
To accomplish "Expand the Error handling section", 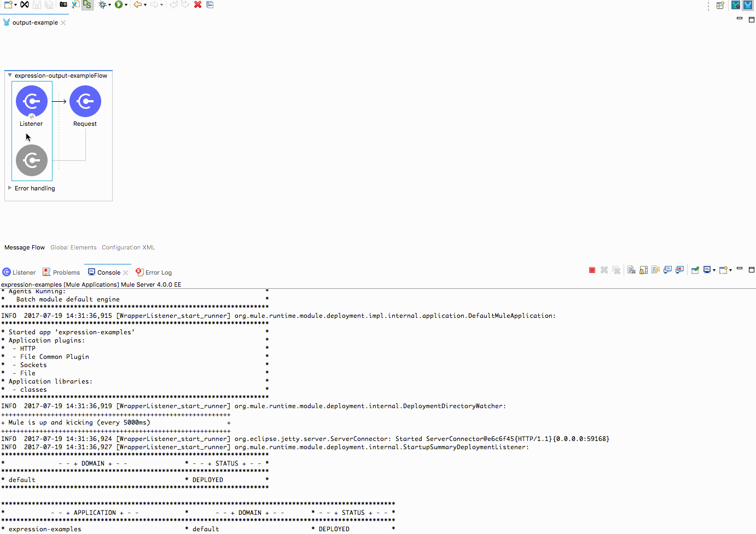I will point(10,188).
